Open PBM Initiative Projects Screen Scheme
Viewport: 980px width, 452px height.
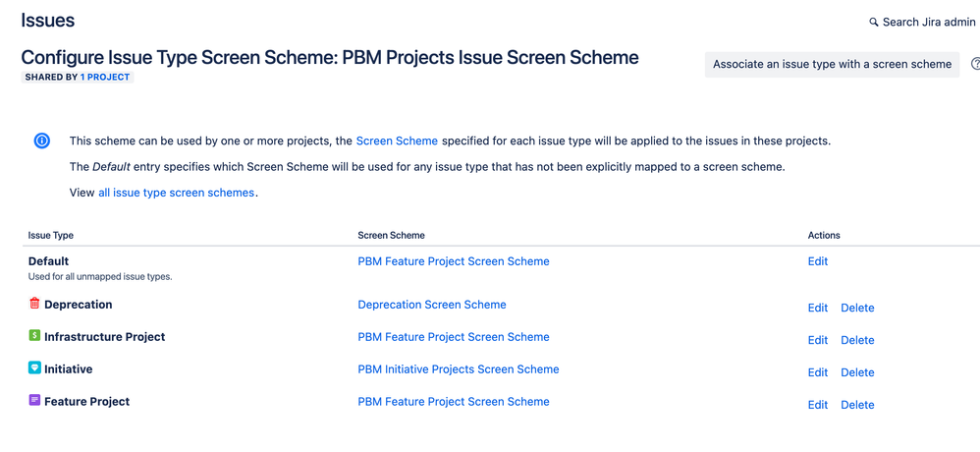pos(459,368)
